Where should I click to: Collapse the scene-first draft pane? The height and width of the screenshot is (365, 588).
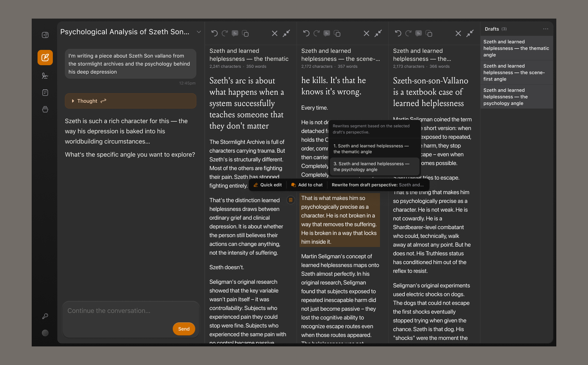pos(379,33)
